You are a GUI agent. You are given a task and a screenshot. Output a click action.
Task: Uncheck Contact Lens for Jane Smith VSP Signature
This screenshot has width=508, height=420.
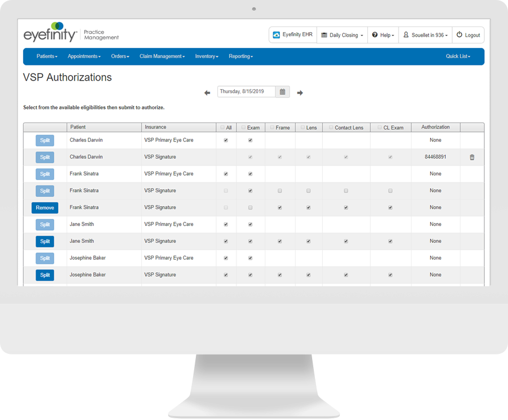pos(346,242)
